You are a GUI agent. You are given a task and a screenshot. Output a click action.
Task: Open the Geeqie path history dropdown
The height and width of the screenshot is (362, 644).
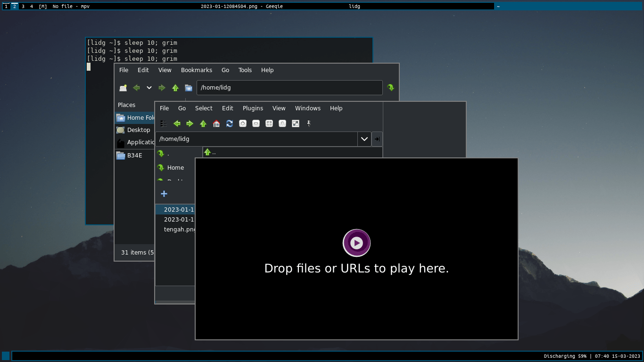click(x=364, y=139)
